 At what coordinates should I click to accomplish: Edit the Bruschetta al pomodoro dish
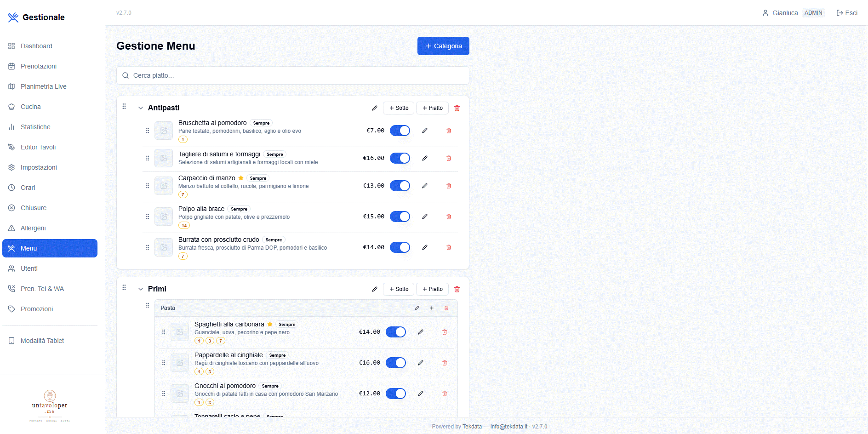point(425,131)
